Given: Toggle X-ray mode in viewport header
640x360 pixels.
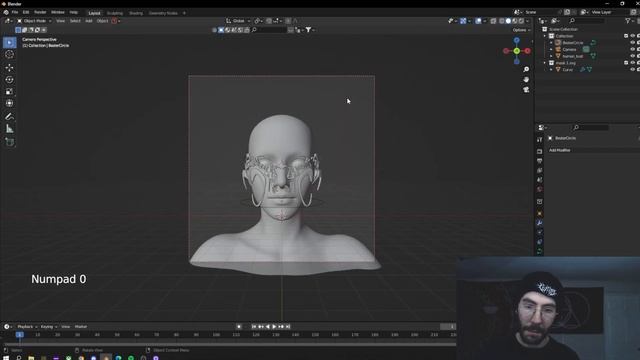Looking at the screenshot, I should [x=493, y=21].
